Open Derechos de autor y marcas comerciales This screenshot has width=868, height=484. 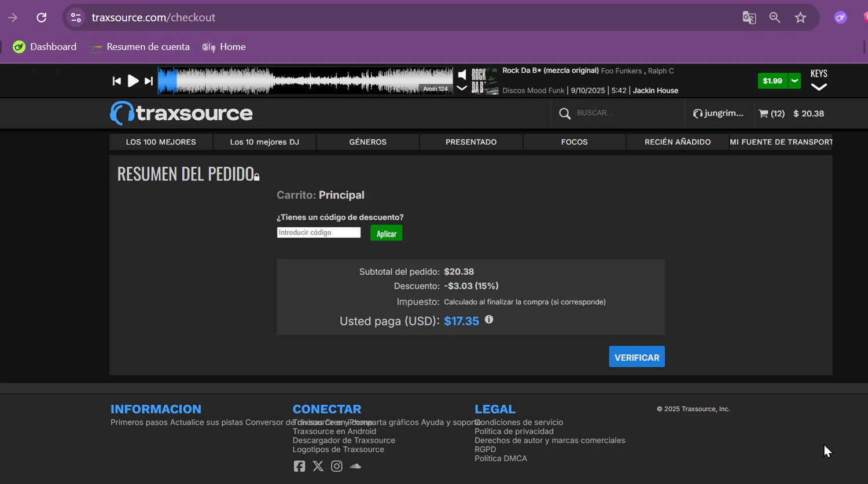tap(550, 441)
